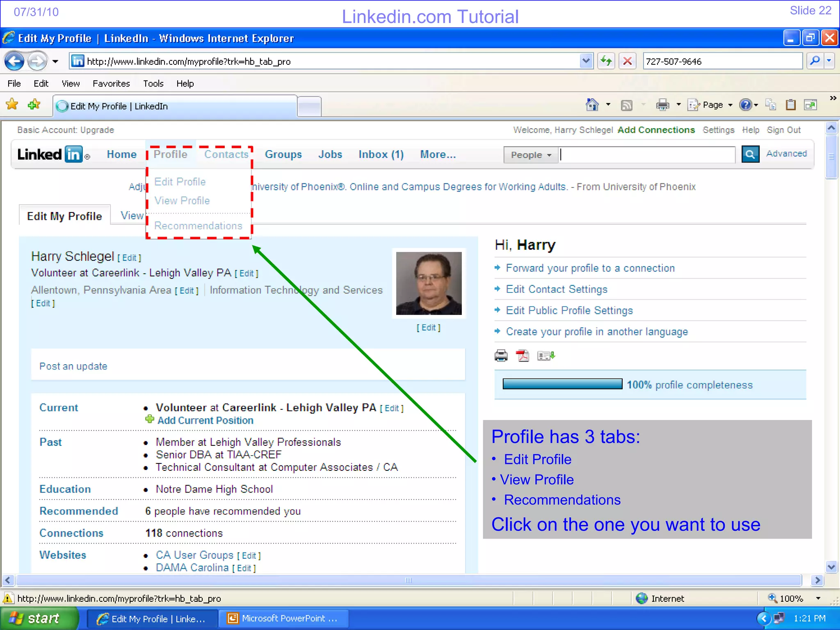
Task: Click Forward your profile to a connection
Action: click(590, 268)
